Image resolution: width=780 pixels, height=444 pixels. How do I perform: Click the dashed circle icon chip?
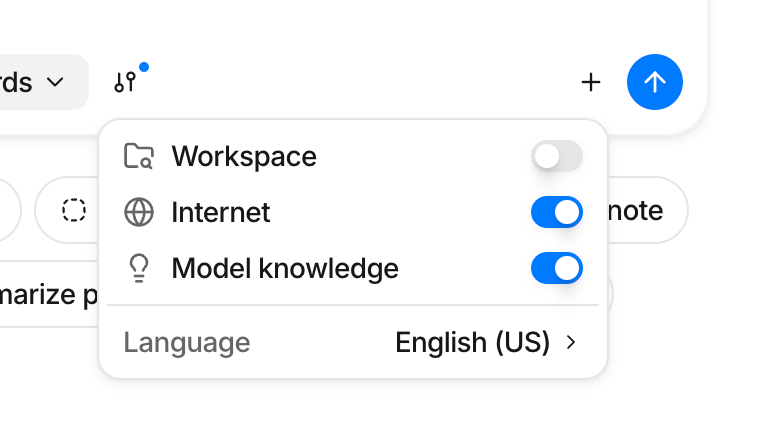click(73, 211)
